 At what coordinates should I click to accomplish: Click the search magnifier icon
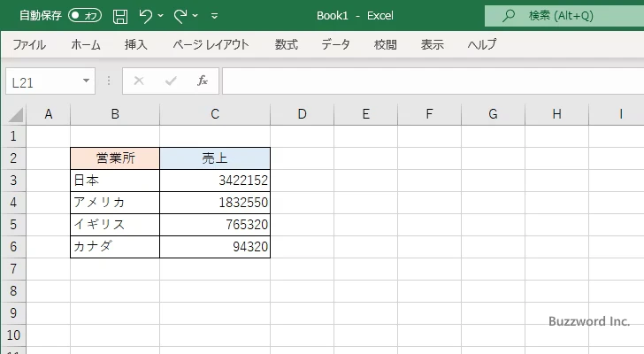pyautogui.click(x=509, y=16)
